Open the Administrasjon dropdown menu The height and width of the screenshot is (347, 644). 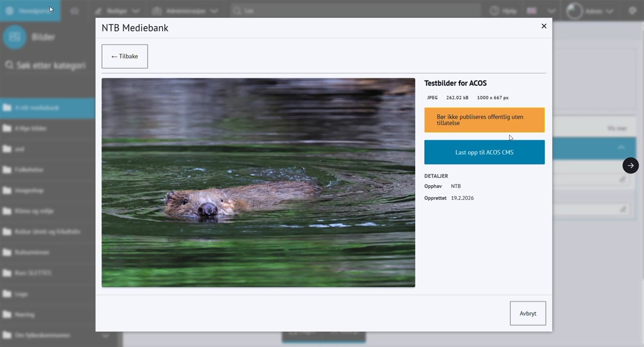point(185,11)
